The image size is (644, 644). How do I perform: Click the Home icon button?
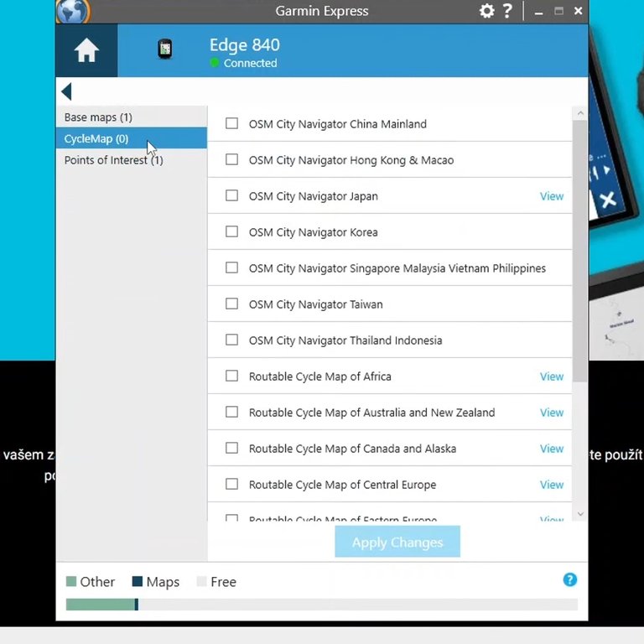[x=86, y=51]
